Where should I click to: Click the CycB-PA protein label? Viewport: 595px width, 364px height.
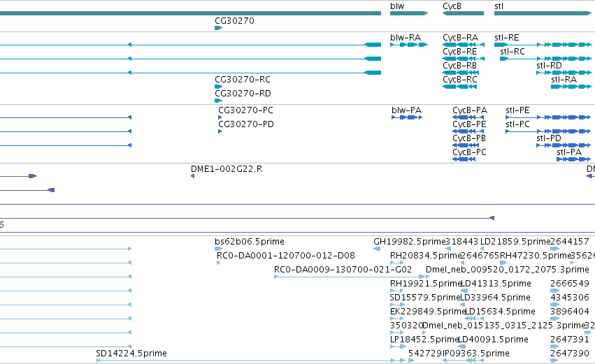pyautogui.click(x=470, y=110)
